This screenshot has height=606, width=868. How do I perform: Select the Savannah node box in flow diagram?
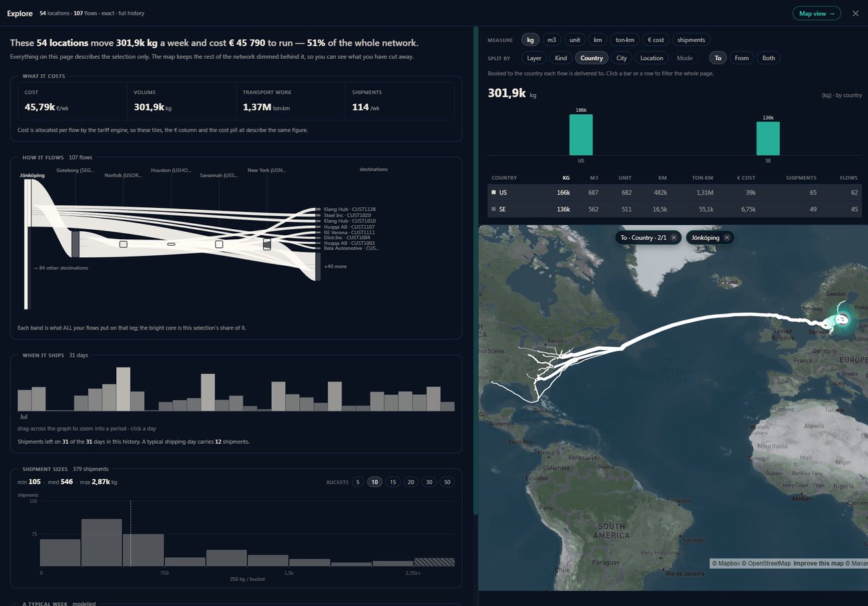[x=219, y=245]
